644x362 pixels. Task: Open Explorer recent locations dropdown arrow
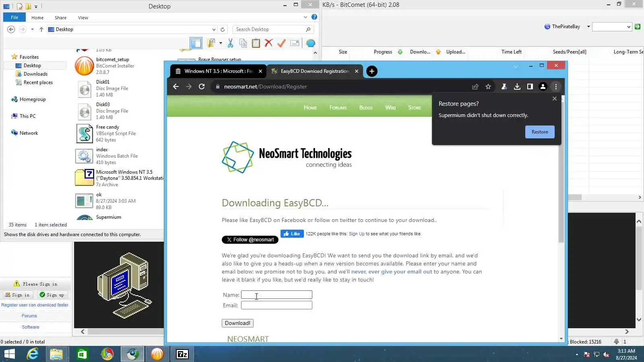pos(32,29)
